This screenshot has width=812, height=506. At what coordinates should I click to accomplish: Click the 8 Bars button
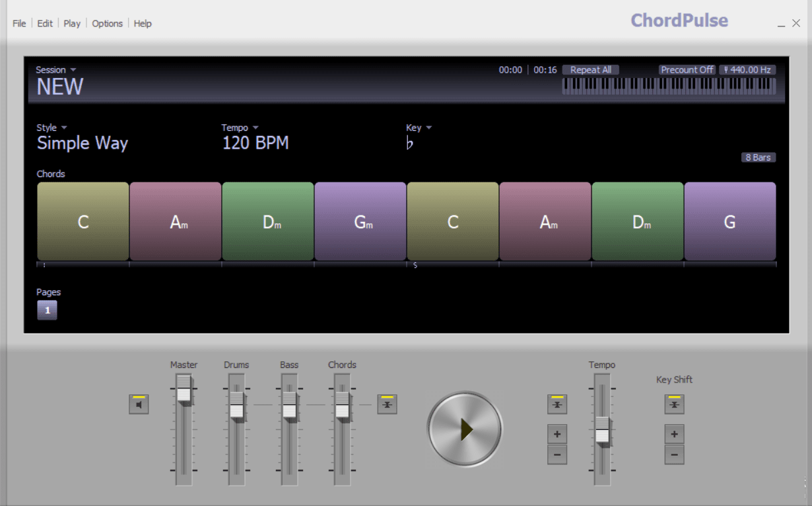pyautogui.click(x=758, y=157)
